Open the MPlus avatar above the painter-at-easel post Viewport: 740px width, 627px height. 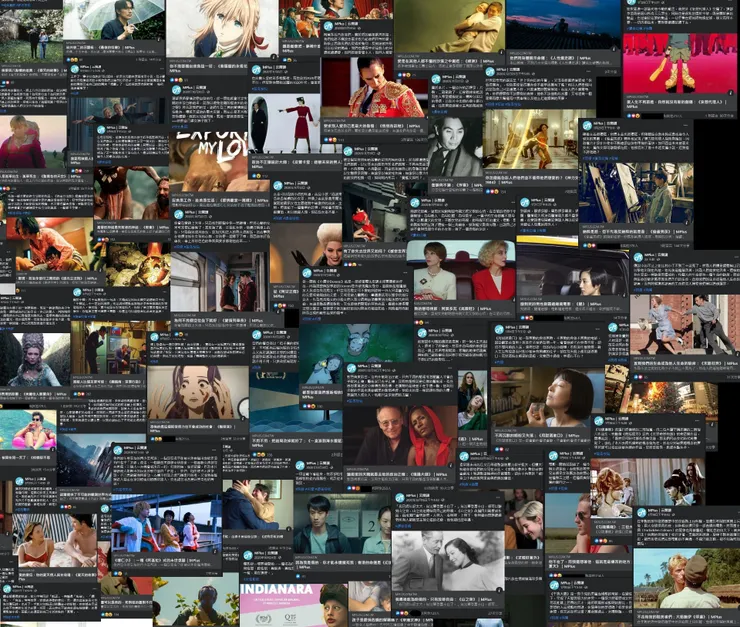588,126
